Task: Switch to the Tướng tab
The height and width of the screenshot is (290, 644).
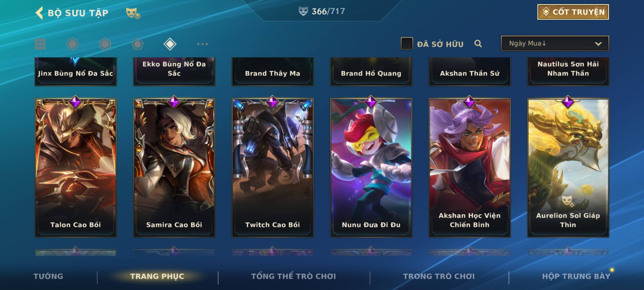Action: [x=48, y=276]
